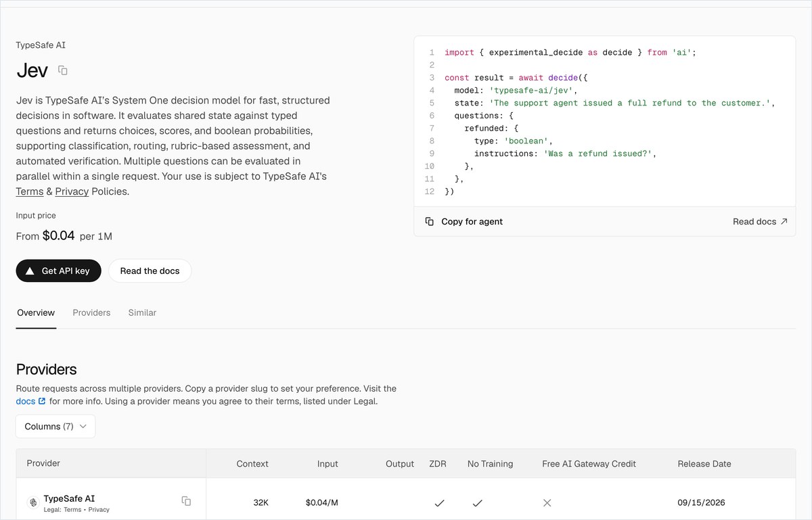Click the 32K context value
This screenshot has width=812, height=520.
(261, 503)
